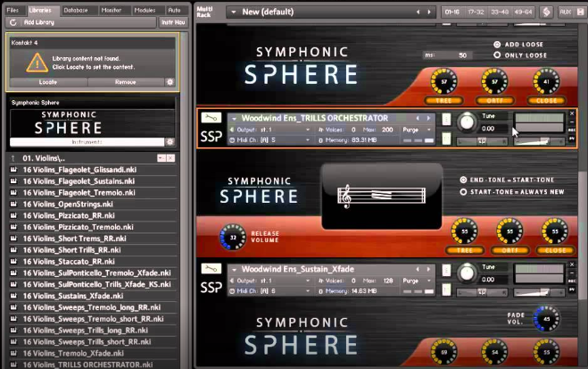Select START-TONE = ALWAYS NEW option

point(463,192)
